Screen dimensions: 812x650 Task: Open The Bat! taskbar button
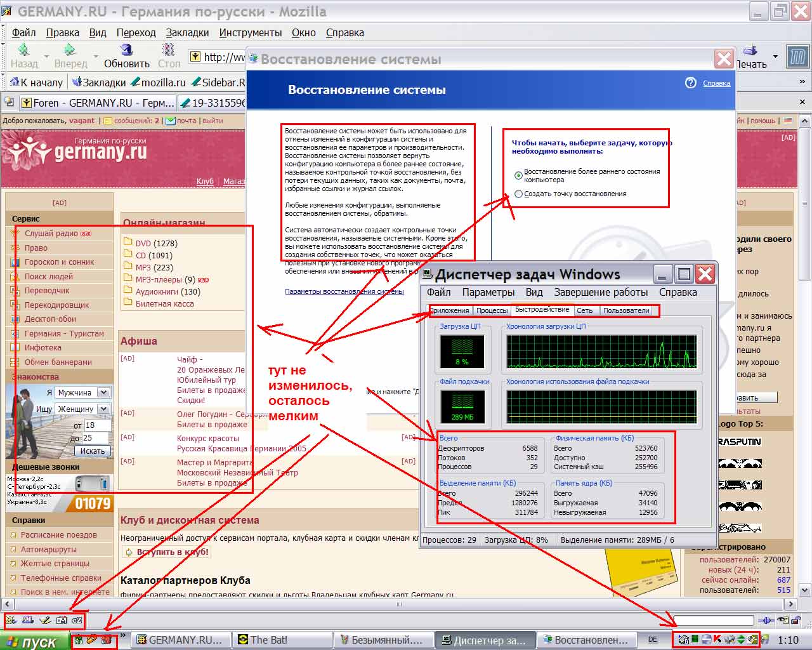pos(283,640)
